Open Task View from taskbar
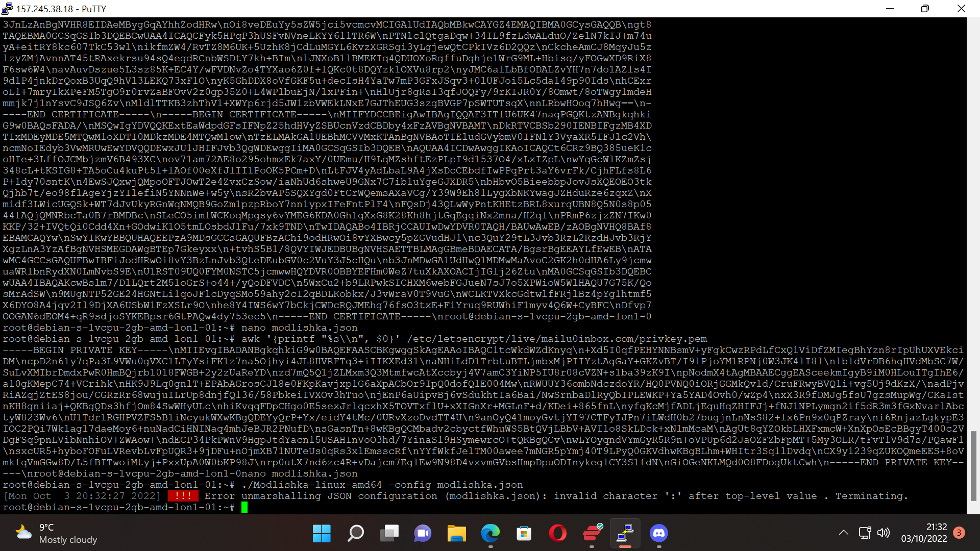This screenshot has height=551, width=980. point(389,534)
